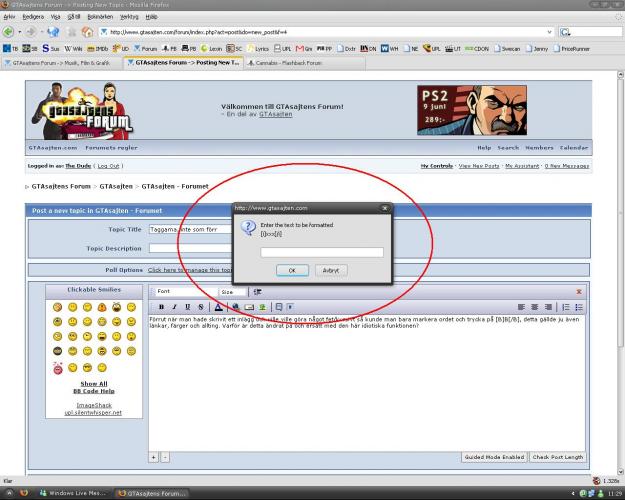Click the red close icon on editor toolbar
This screenshot has height=500, width=625.
point(578,291)
